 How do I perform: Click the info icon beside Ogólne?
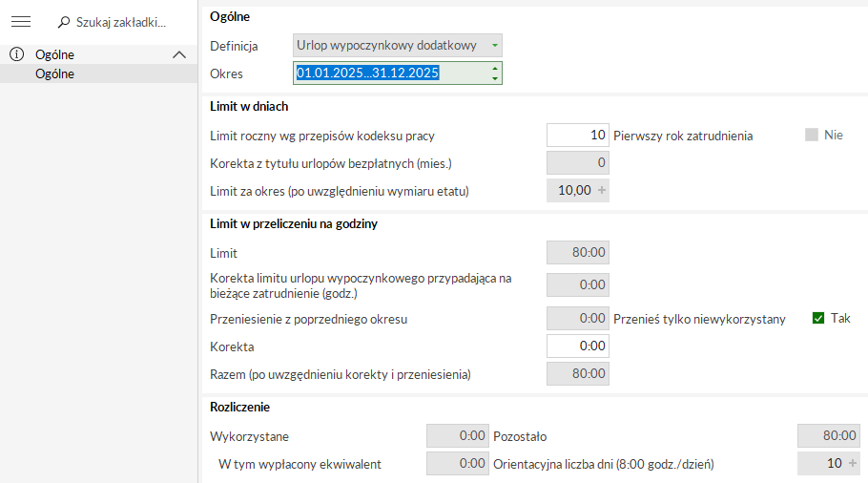pyautogui.click(x=16, y=54)
